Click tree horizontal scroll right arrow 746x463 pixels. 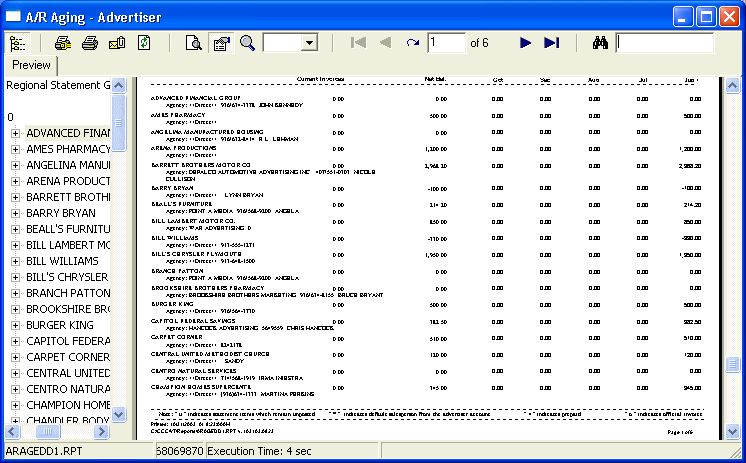pyautogui.click(x=100, y=432)
